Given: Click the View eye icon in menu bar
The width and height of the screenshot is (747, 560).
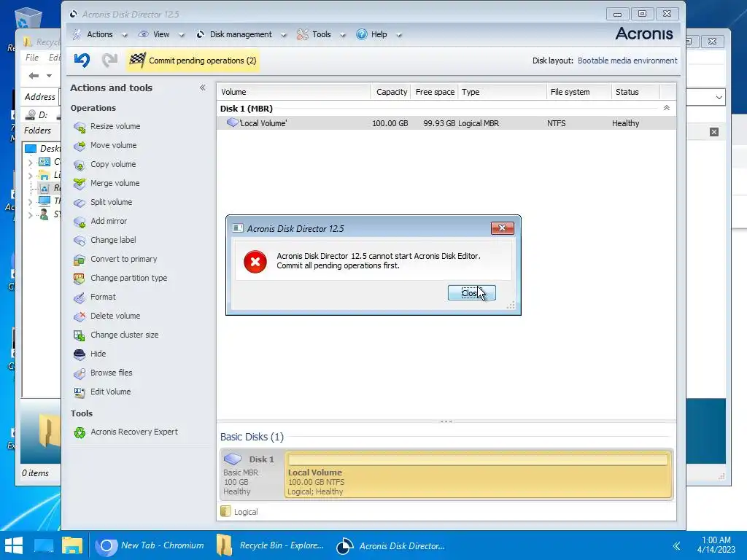Looking at the screenshot, I should [144, 34].
